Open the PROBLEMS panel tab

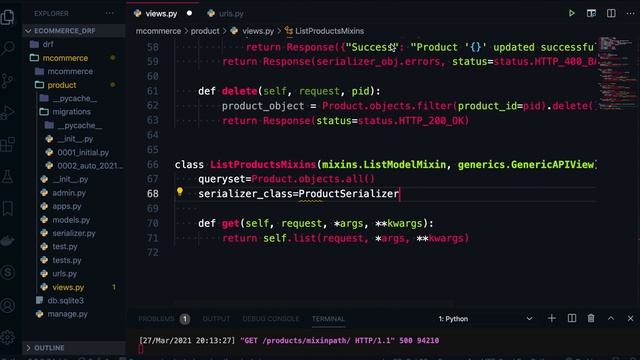[x=156, y=319]
